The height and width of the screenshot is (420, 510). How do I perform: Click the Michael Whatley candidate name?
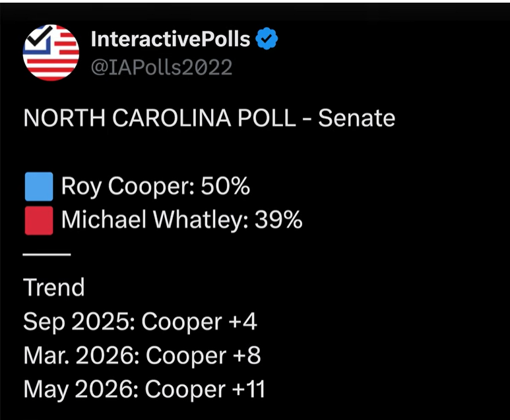coord(155,220)
